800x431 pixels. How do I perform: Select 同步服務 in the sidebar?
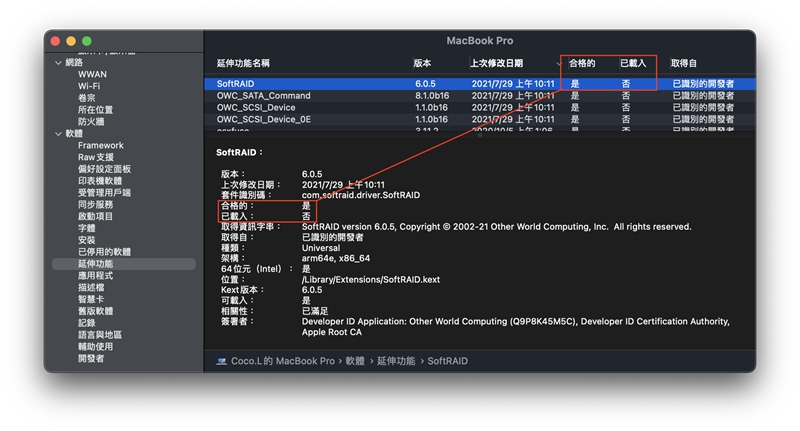click(x=95, y=204)
